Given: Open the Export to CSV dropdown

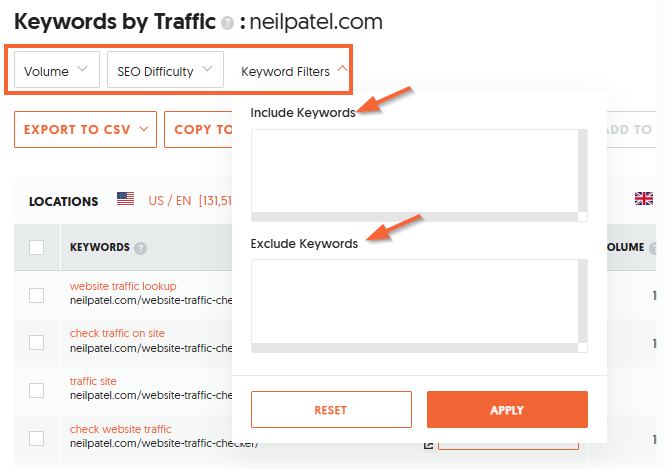Looking at the screenshot, I should point(86,130).
